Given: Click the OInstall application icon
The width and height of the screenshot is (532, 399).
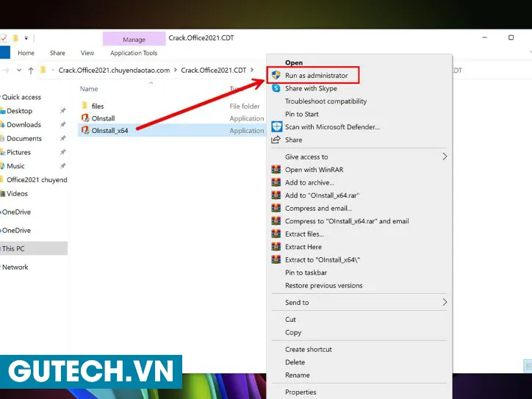Looking at the screenshot, I should (x=85, y=118).
